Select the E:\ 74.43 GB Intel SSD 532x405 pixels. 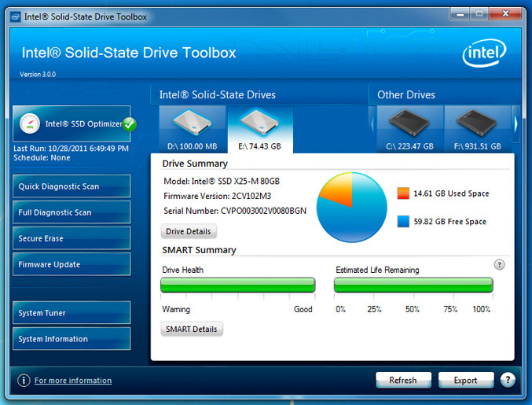(x=260, y=129)
